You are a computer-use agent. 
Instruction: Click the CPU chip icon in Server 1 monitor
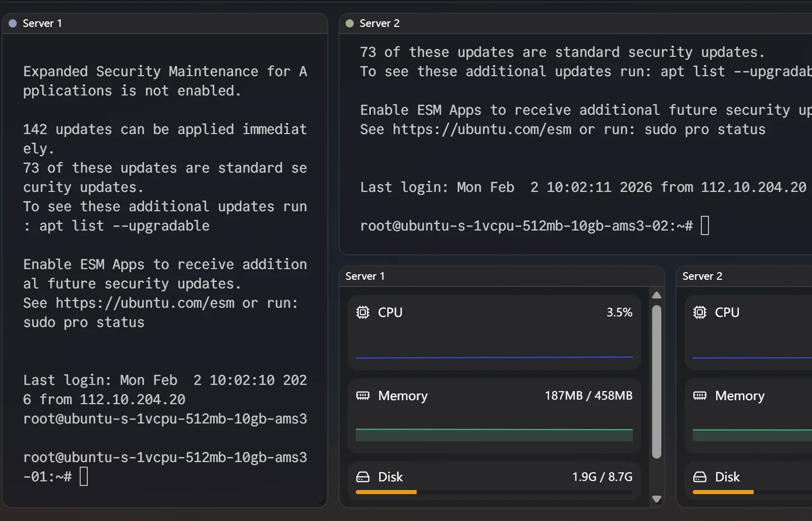point(362,312)
